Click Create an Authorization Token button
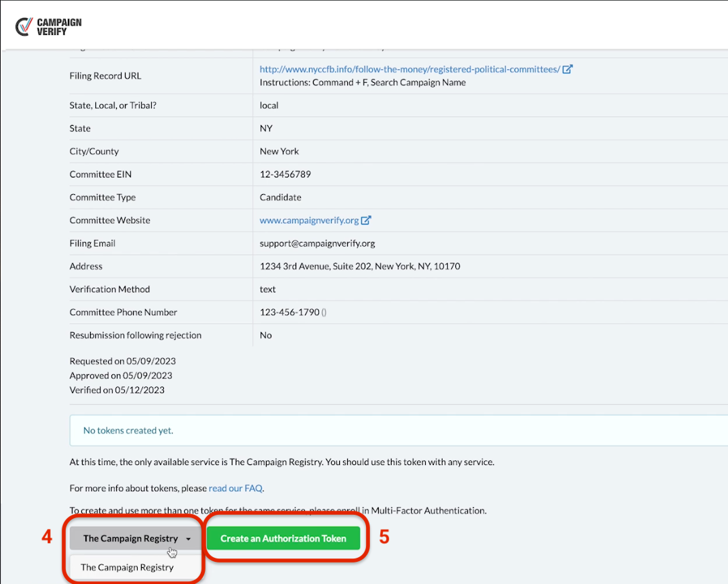The image size is (728, 584). point(283,538)
